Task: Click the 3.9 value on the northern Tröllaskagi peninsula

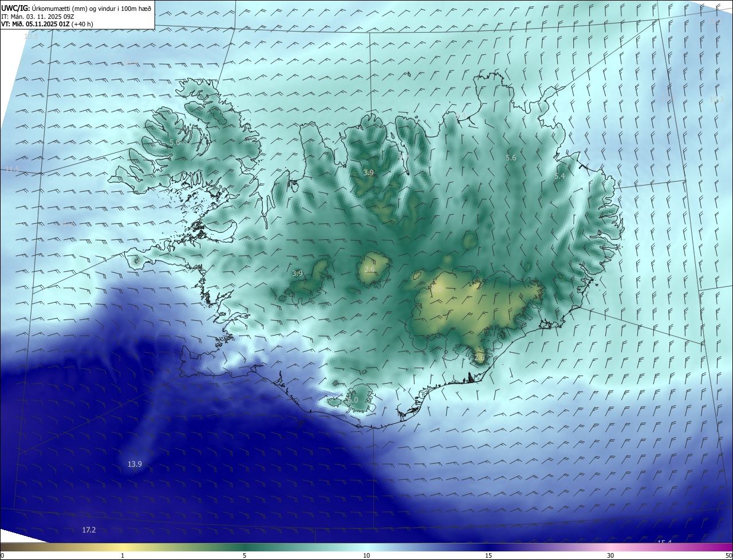Action: [369, 172]
